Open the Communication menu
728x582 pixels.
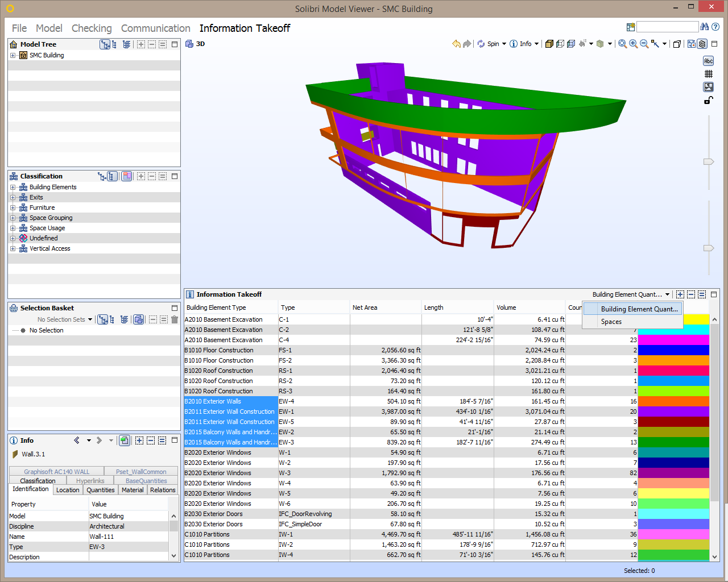pos(155,28)
